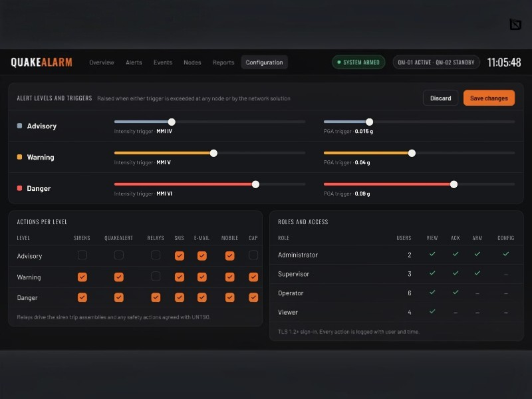Image resolution: width=532 pixels, height=399 pixels.
Task: Uncheck Mobile for Warning level
Action: click(x=229, y=277)
